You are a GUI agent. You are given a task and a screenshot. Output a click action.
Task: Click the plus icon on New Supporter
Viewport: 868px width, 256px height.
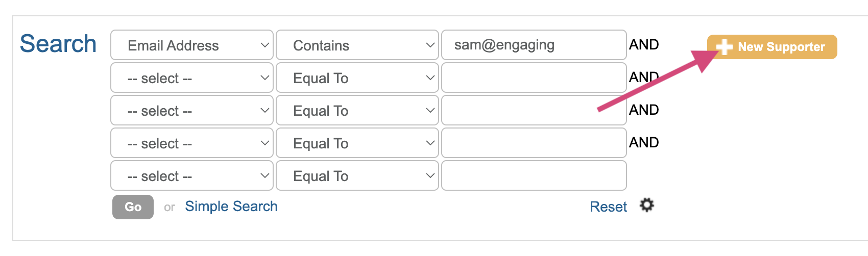pos(724,47)
